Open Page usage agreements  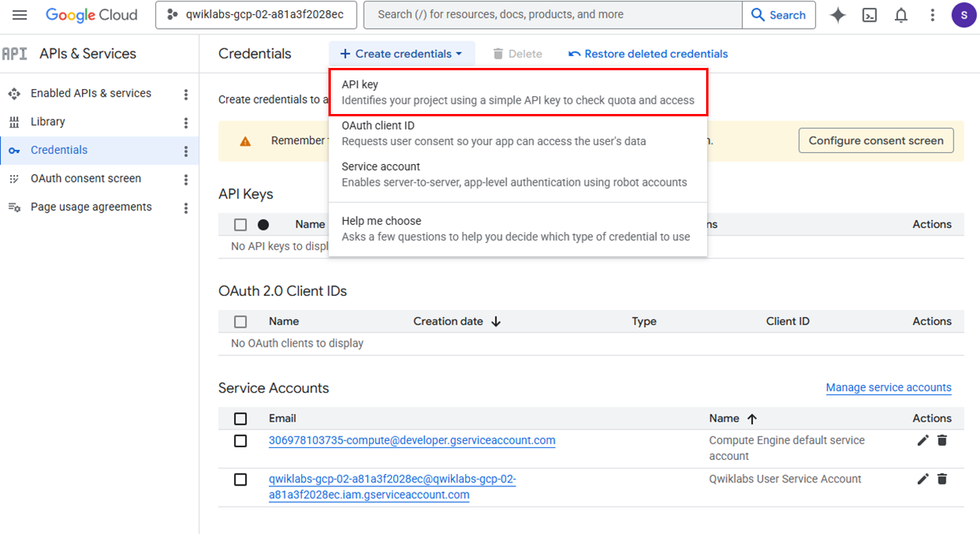91,207
